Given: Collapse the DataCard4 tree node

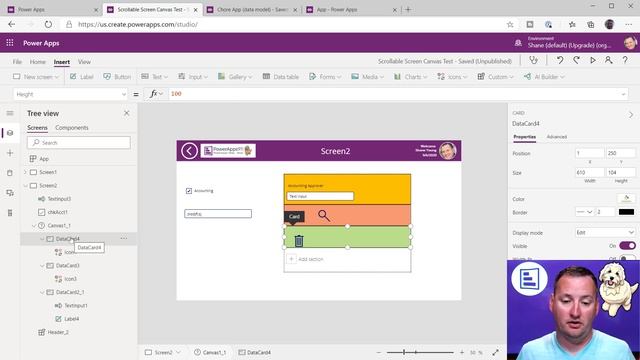Looking at the screenshot, I should click(x=42, y=239).
